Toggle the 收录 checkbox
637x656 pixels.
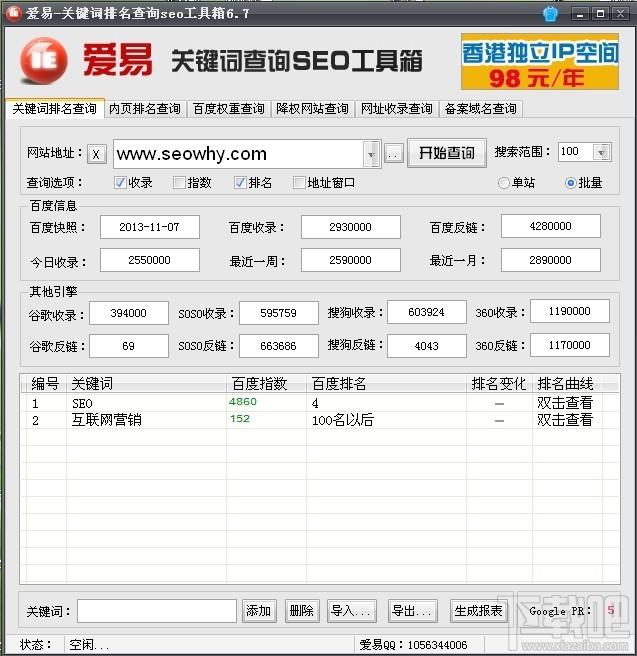tap(120, 182)
